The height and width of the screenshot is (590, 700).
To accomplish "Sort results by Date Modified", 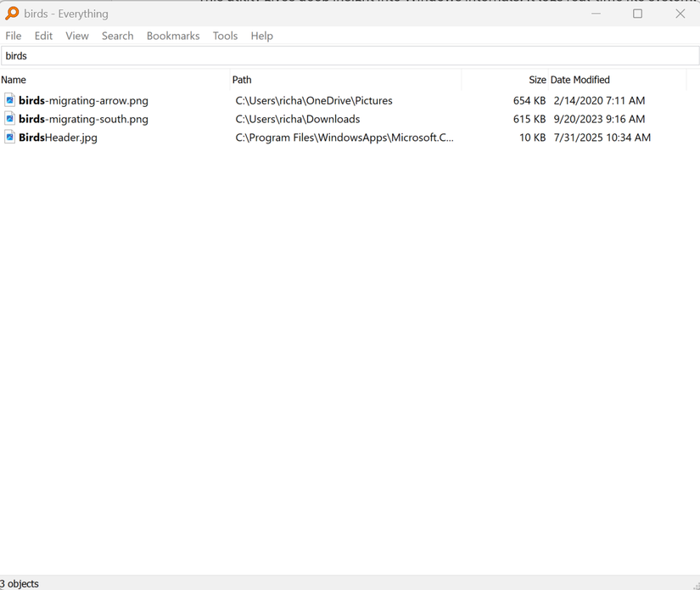I will pyautogui.click(x=580, y=79).
